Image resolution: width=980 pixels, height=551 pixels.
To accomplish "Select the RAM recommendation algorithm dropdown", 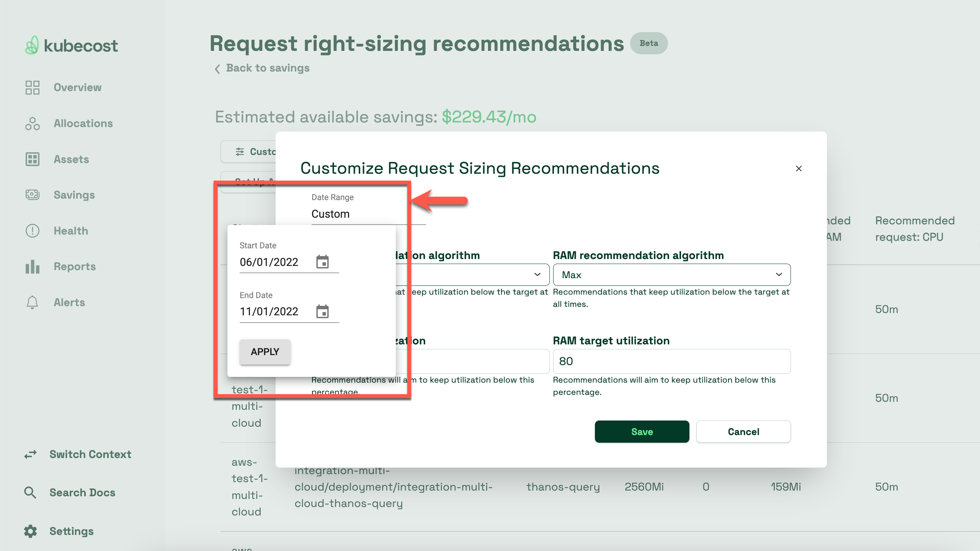I will [x=671, y=274].
